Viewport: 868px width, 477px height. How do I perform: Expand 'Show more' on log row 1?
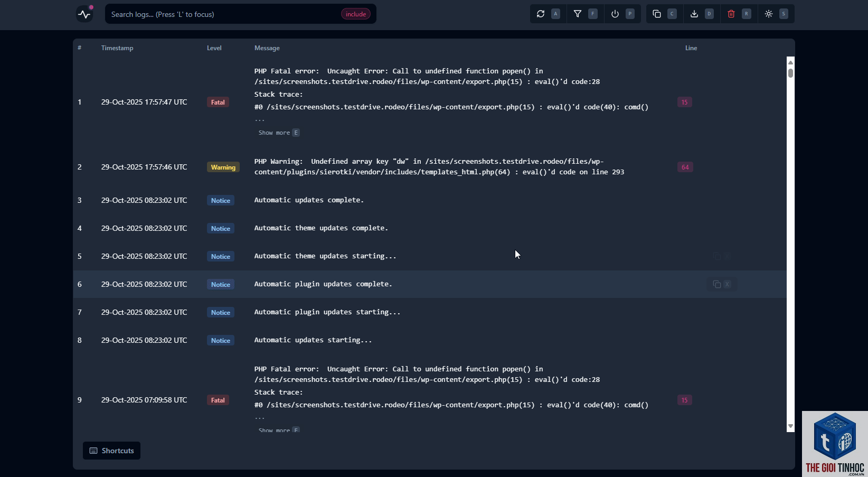click(x=279, y=133)
